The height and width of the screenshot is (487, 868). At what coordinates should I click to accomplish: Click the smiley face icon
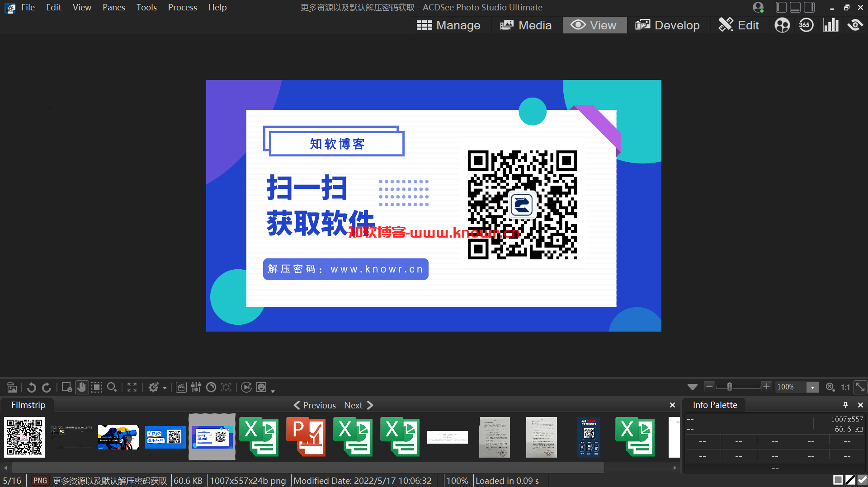pyautogui.click(x=261, y=387)
